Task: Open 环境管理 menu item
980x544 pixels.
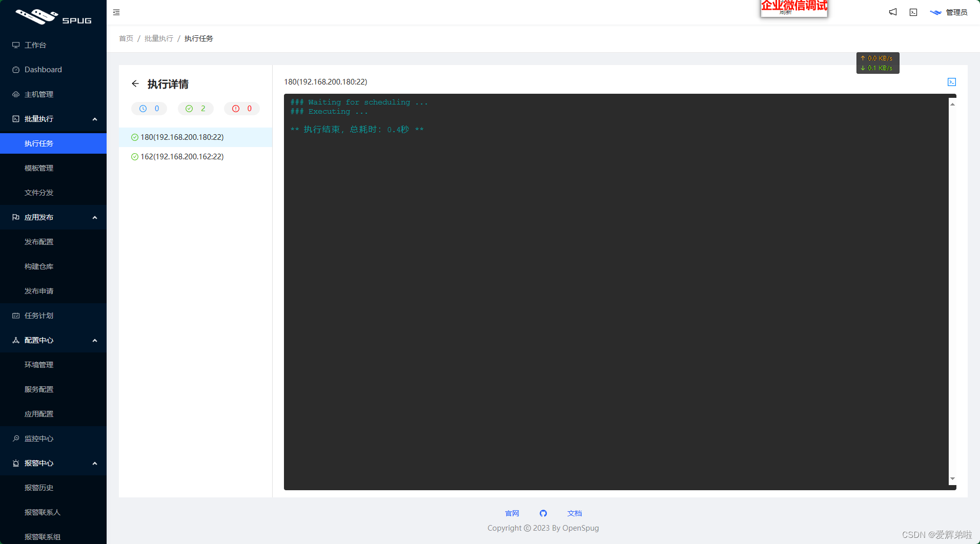Action: click(x=53, y=365)
